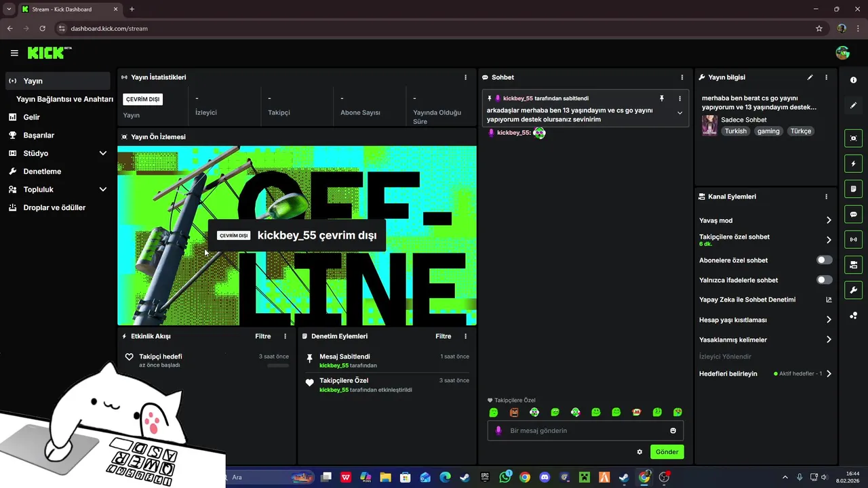
Task: Click the purple microphone badge in message box
Action: [x=499, y=430]
